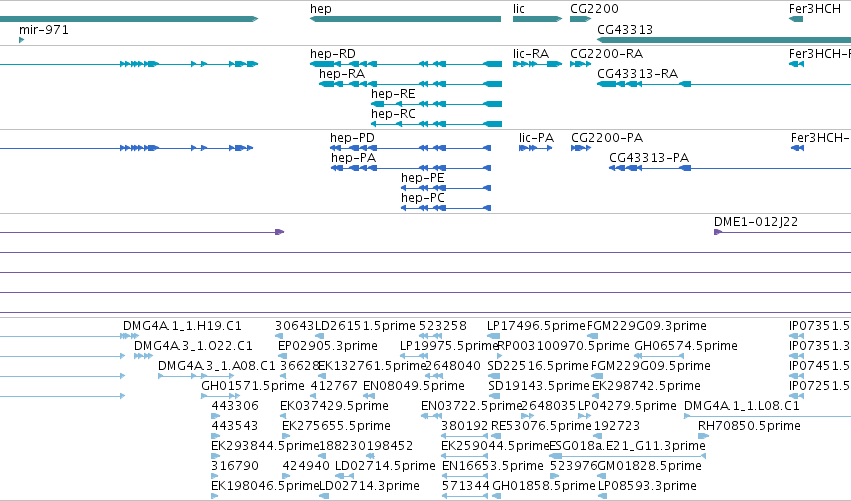
Task: Select the Fer3HCH gene label
Action: [815, 9]
